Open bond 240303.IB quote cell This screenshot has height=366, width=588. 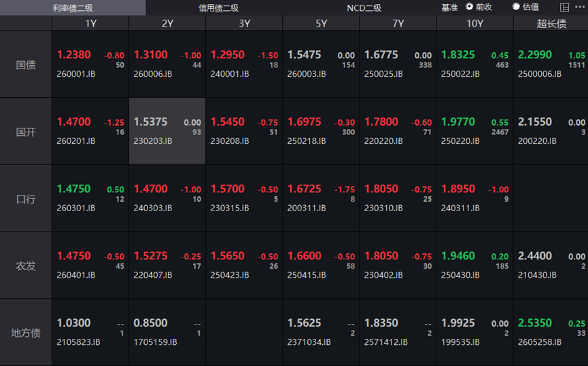[x=167, y=198]
